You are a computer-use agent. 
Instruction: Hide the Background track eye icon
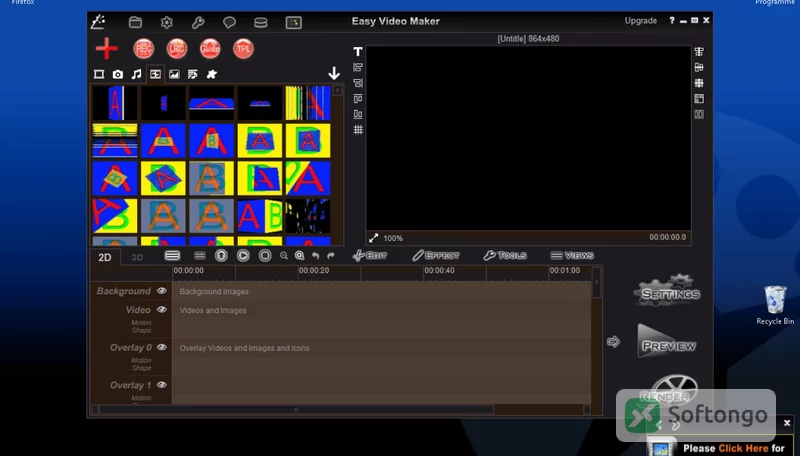click(162, 291)
